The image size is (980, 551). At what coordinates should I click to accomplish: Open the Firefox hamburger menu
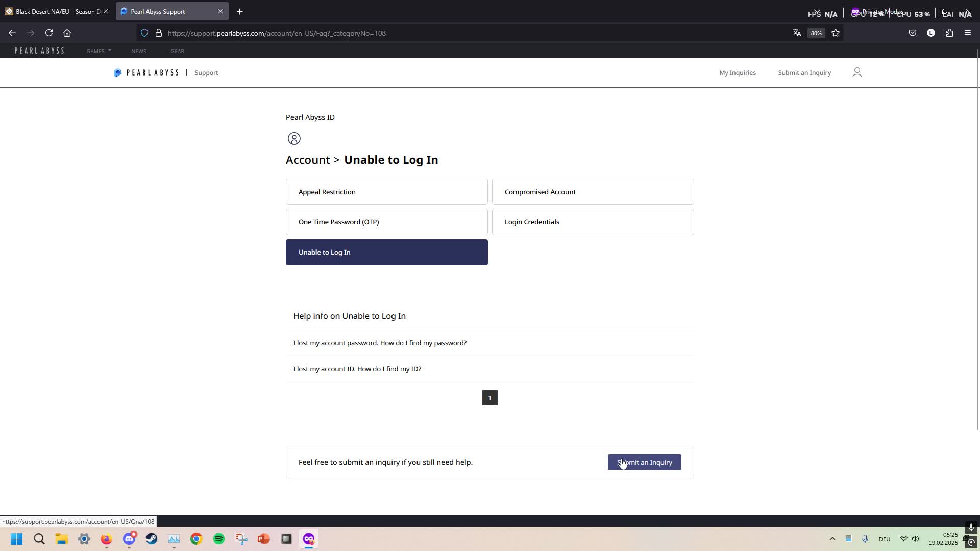click(968, 33)
